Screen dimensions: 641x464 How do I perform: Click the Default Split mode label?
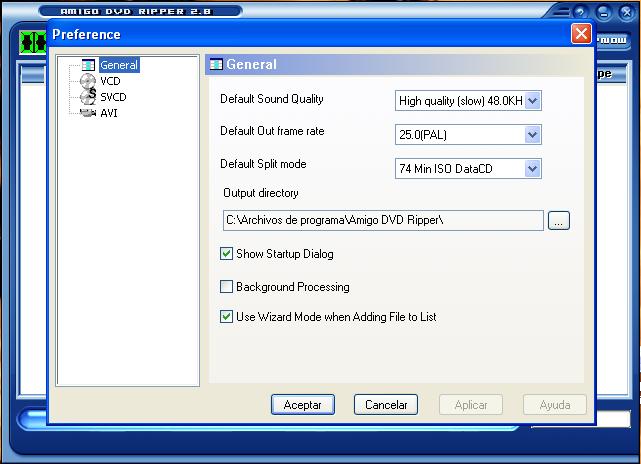tap(263, 164)
